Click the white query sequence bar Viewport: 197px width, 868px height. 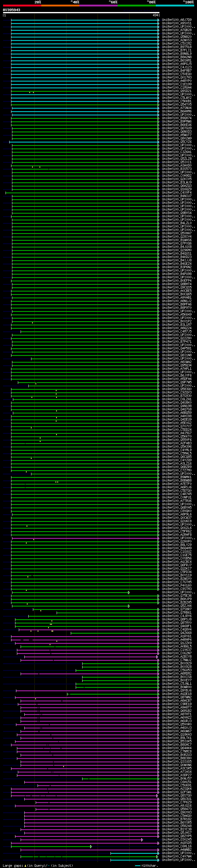[x=81, y=12]
